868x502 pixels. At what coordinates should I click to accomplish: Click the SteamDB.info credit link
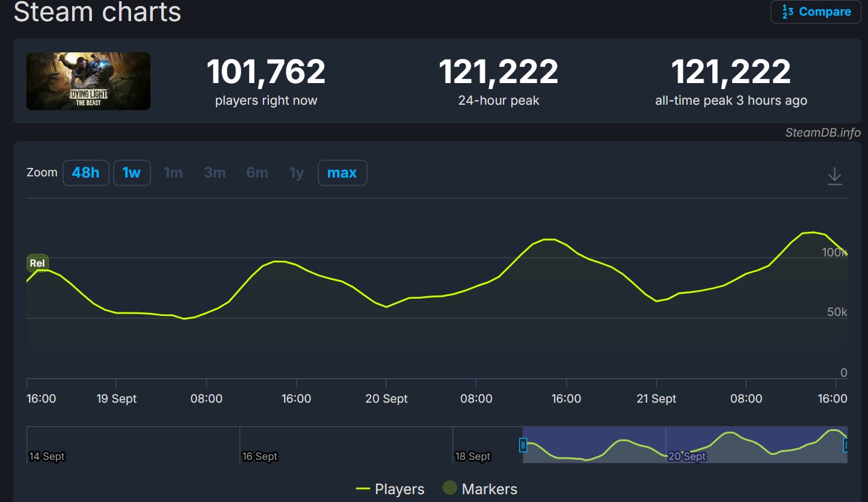pos(823,132)
